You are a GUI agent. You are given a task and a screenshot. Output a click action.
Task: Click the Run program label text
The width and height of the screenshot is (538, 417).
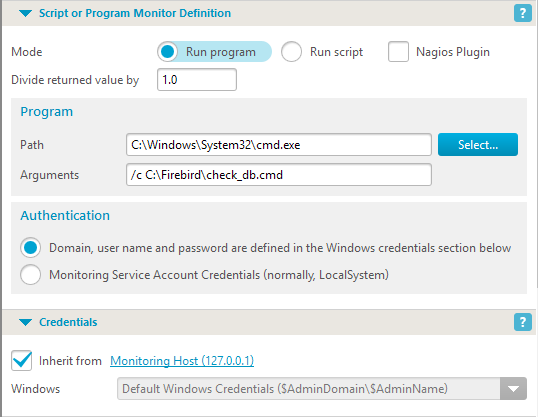[221, 52]
